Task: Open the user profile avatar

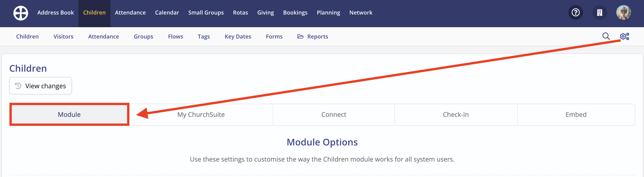Action: coord(623,12)
